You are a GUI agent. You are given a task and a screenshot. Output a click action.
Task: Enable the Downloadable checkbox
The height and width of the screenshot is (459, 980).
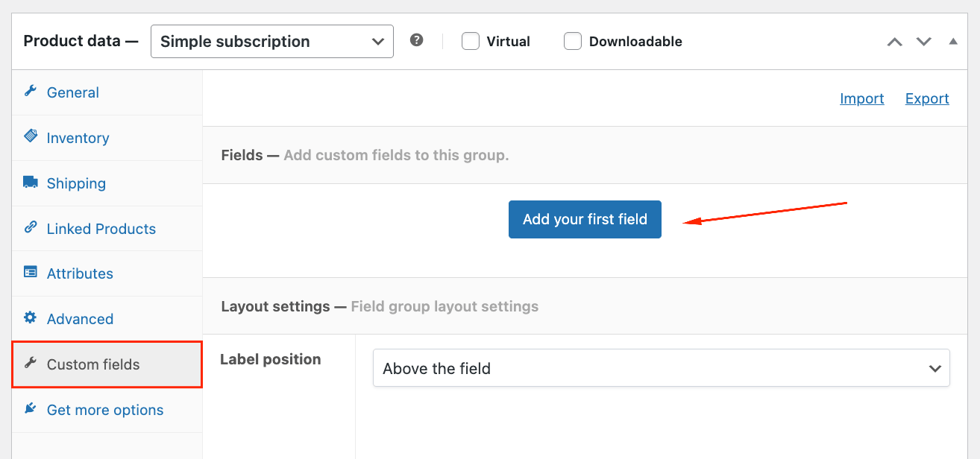pyautogui.click(x=573, y=41)
